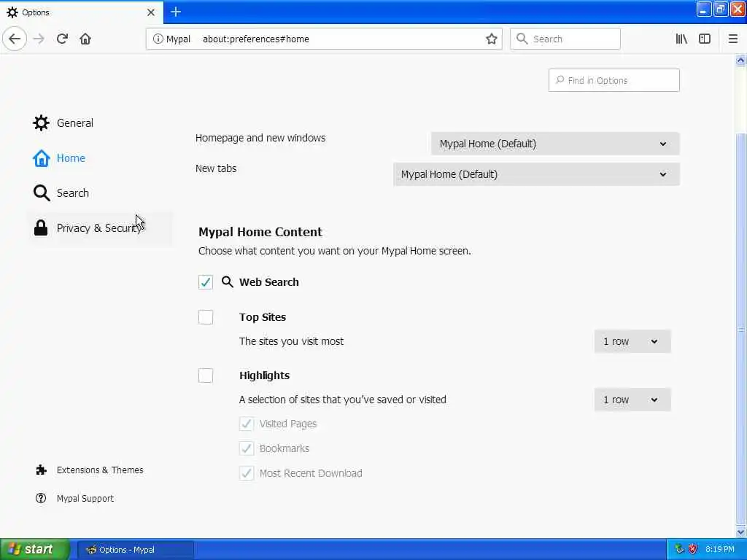Open Extensions & Themes link
747x560 pixels.
99,470
